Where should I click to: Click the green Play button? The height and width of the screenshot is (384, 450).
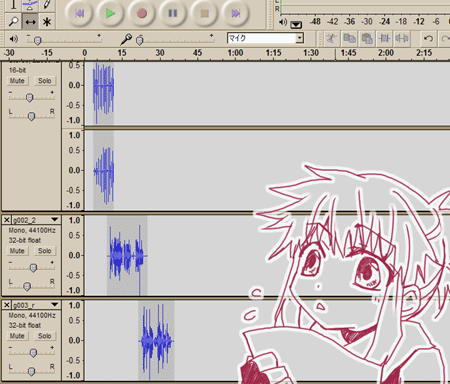coord(110,13)
